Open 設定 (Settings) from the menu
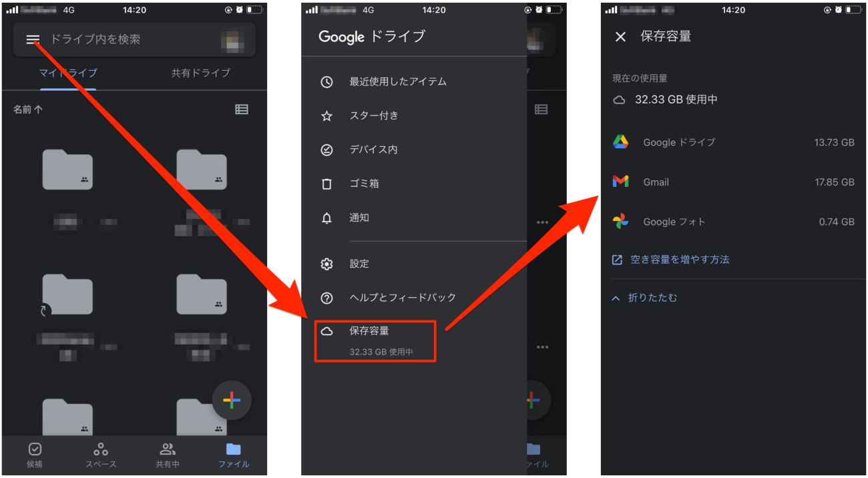Viewport: 868px width, 478px height. tap(359, 264)
